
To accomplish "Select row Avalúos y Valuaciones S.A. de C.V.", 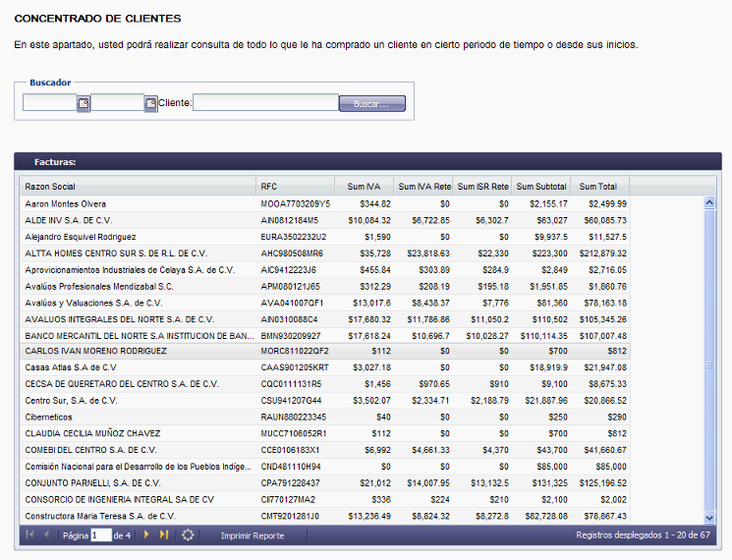I will (325, 304).
